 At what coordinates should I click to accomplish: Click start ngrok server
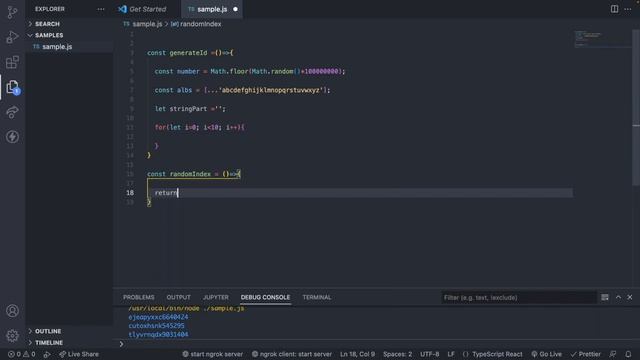pyautogui.click(x=213, y=354)
